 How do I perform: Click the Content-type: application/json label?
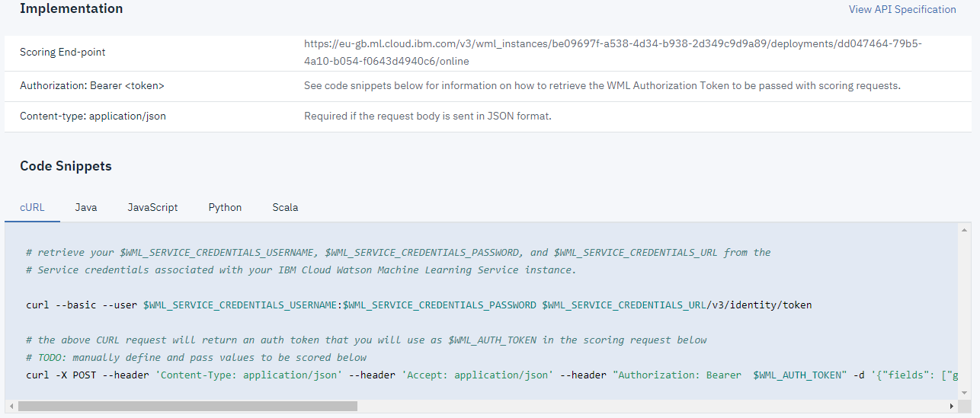click(93, 116)
